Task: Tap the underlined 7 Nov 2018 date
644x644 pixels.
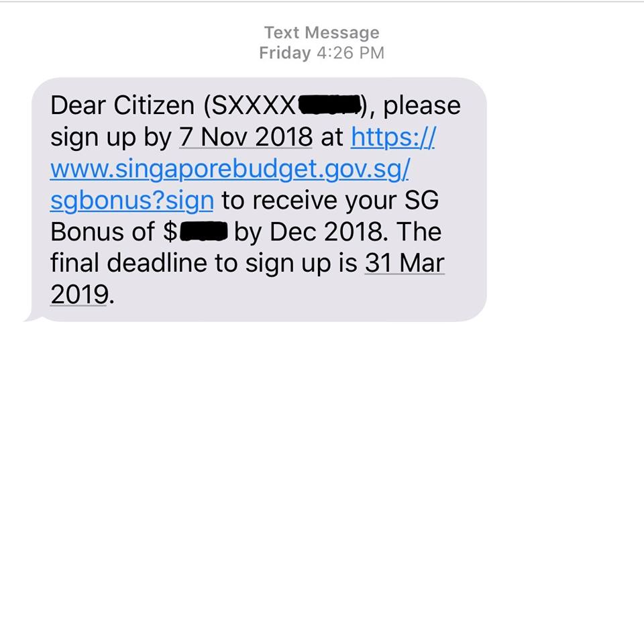Action: pos(246,137)
